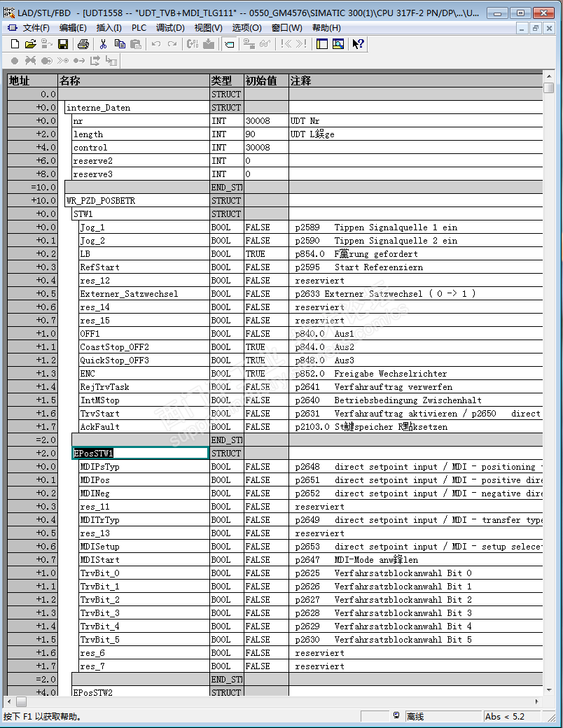The image size is (563, 728).
Task: Click the delete all breakpoints icon
Action: coord(31,61)
